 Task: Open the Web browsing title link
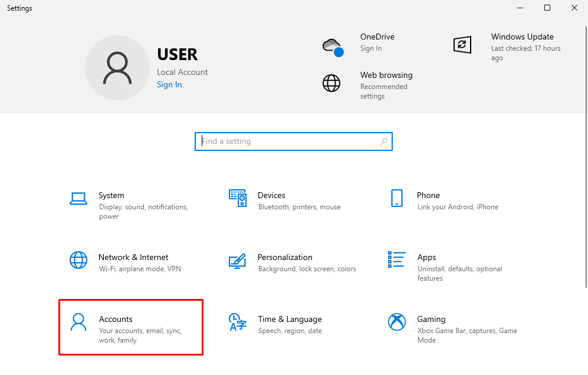[x=386, y=75]
